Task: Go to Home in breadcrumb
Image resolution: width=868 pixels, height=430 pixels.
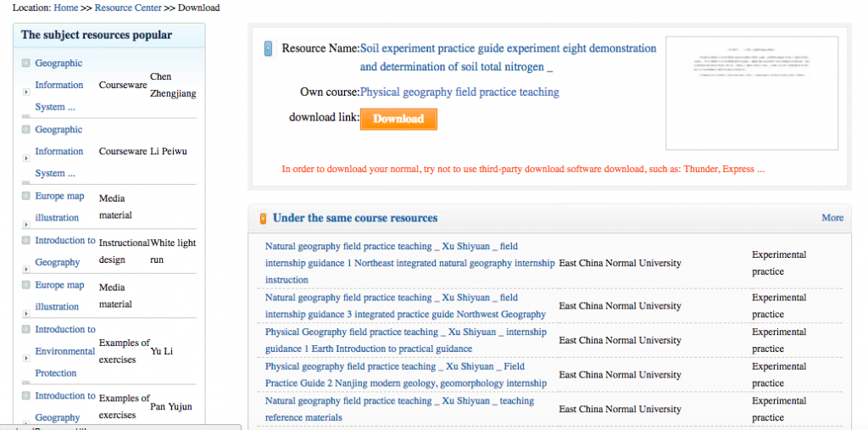Action: (x=66, y=8)
